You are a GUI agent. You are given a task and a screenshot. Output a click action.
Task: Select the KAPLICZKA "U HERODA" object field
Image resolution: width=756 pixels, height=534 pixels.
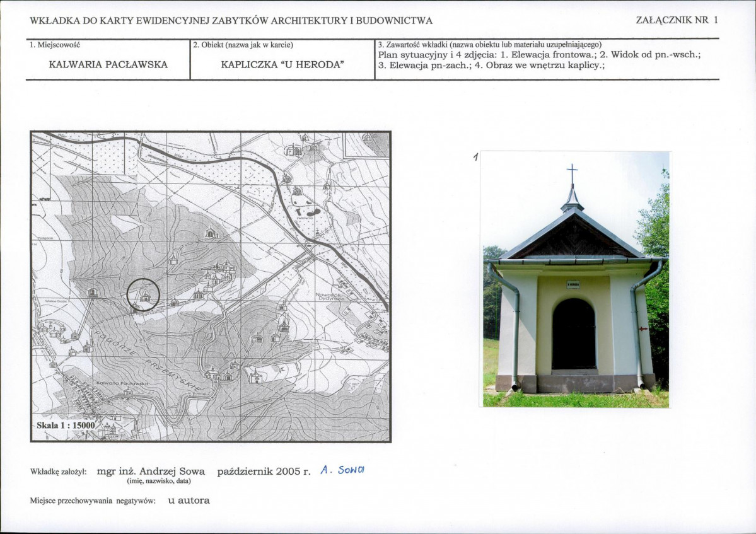tap(282, 65)
